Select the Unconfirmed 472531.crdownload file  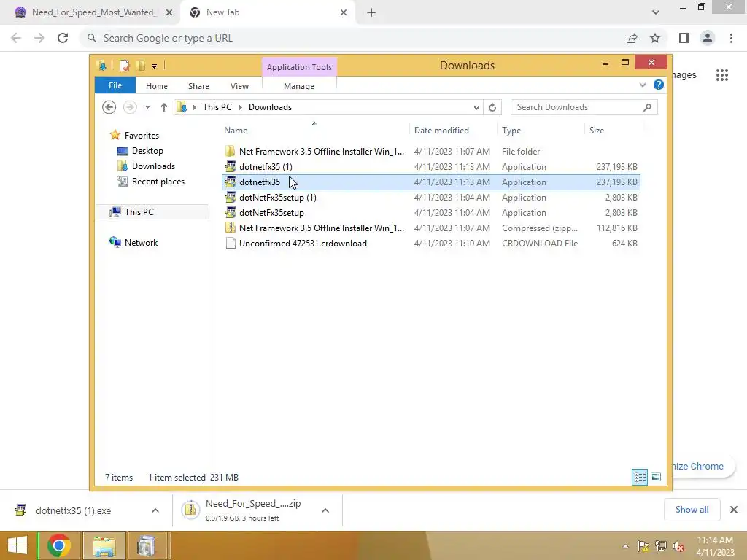(x=430, y=244)
